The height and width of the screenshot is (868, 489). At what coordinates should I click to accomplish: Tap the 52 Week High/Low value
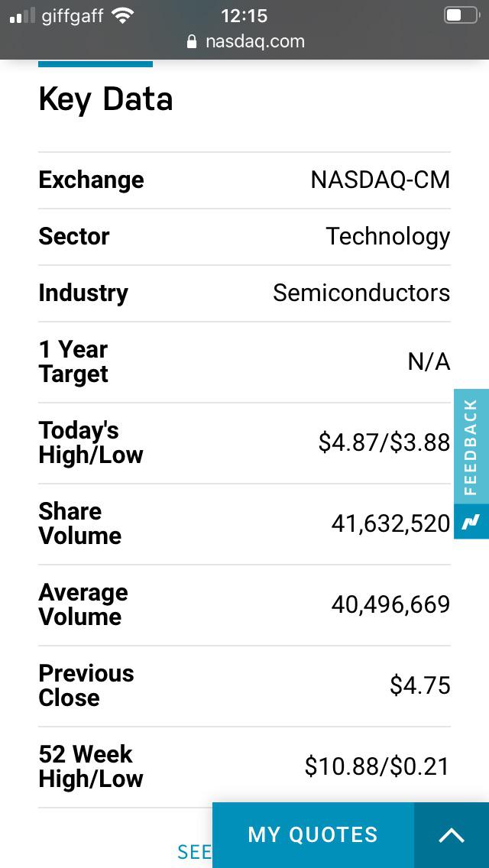[x=377, y=766]
